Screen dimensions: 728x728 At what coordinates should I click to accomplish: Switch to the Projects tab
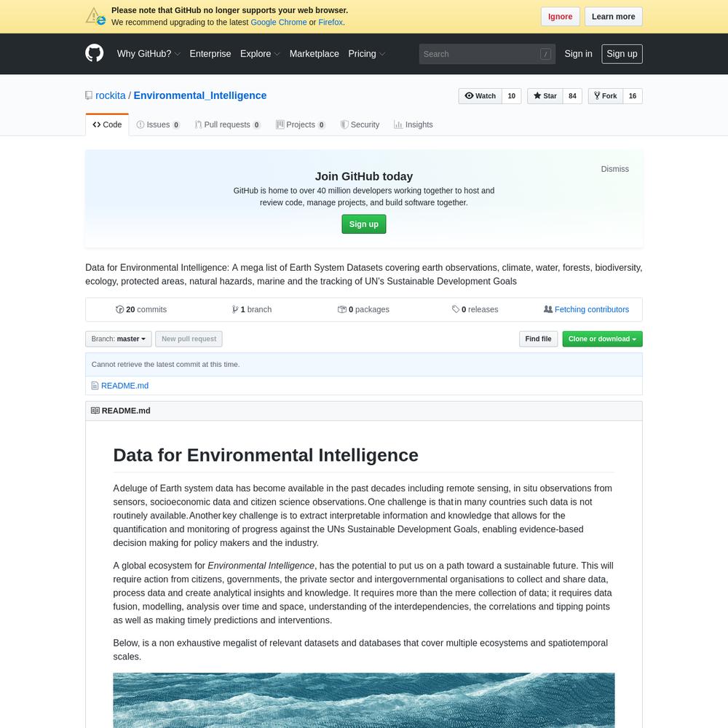coord(301,124)
